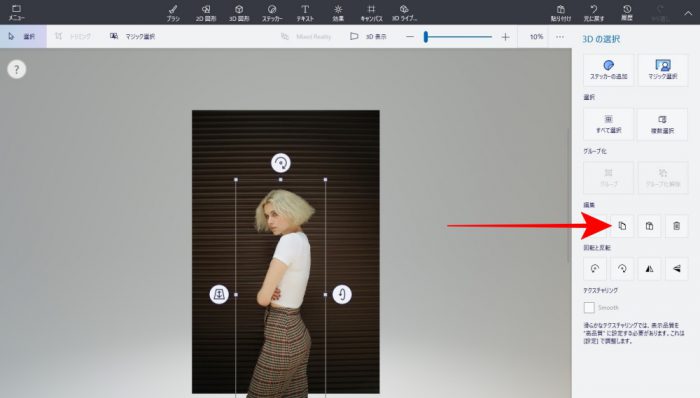Click マジック選択 in the secondary toolbar

(133, 36)
